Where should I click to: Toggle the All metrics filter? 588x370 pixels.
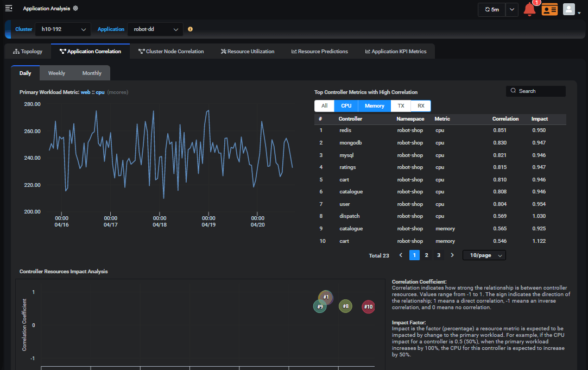click(x=324, y=106)
